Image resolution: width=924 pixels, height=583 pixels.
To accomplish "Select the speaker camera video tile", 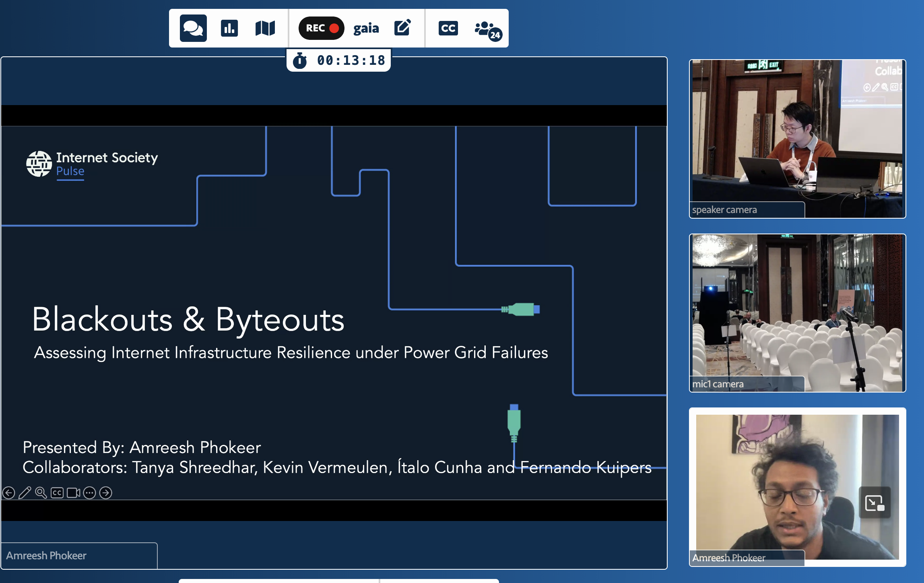I will [x=797, y=139].
